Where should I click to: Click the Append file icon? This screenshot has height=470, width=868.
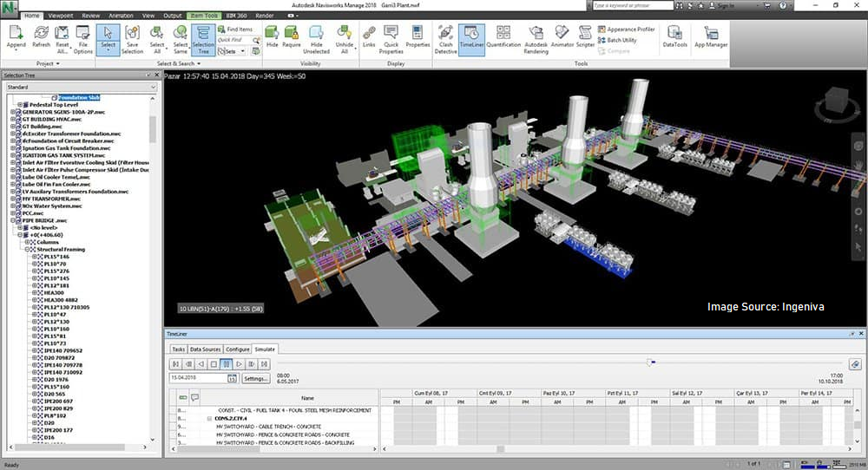click(x=16, y=35)
